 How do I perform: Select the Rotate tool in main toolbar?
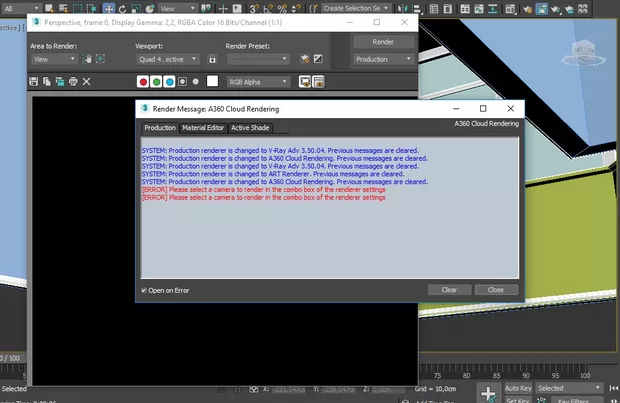pyautogui.click(x=122, y=8)
